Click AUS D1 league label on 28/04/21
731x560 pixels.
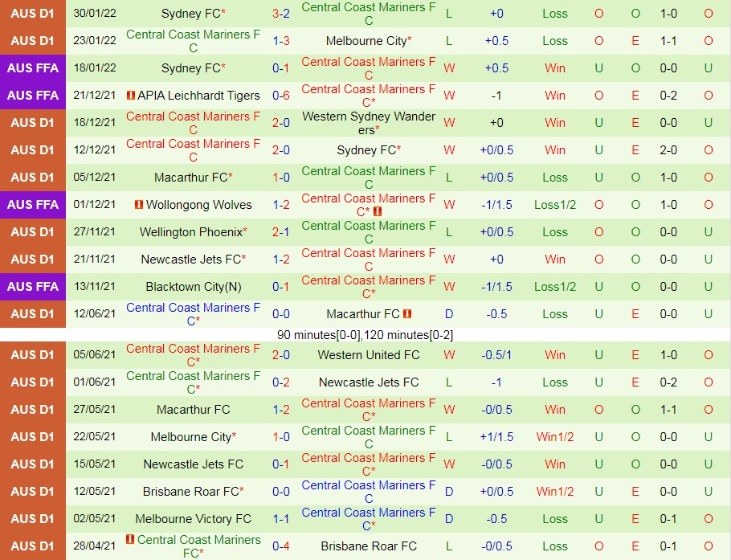(x=33, y=546)
